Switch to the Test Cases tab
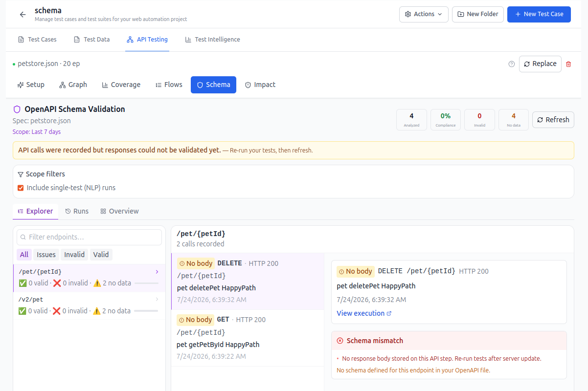 coord(37,40)
